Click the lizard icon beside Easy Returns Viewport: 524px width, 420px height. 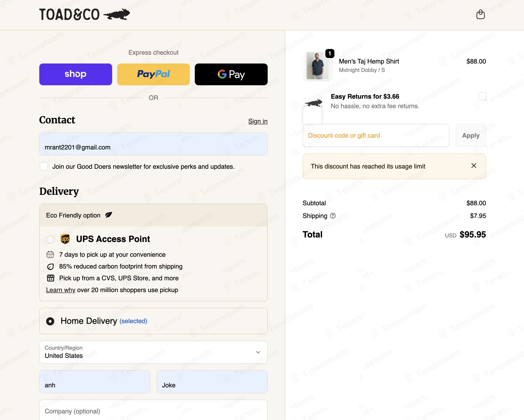coord(314,103)
